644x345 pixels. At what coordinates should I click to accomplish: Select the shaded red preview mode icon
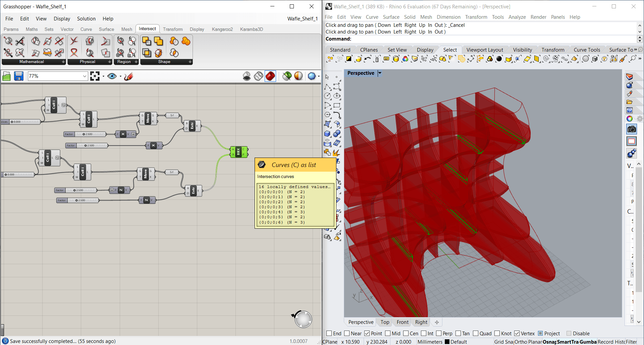point(270,76)
